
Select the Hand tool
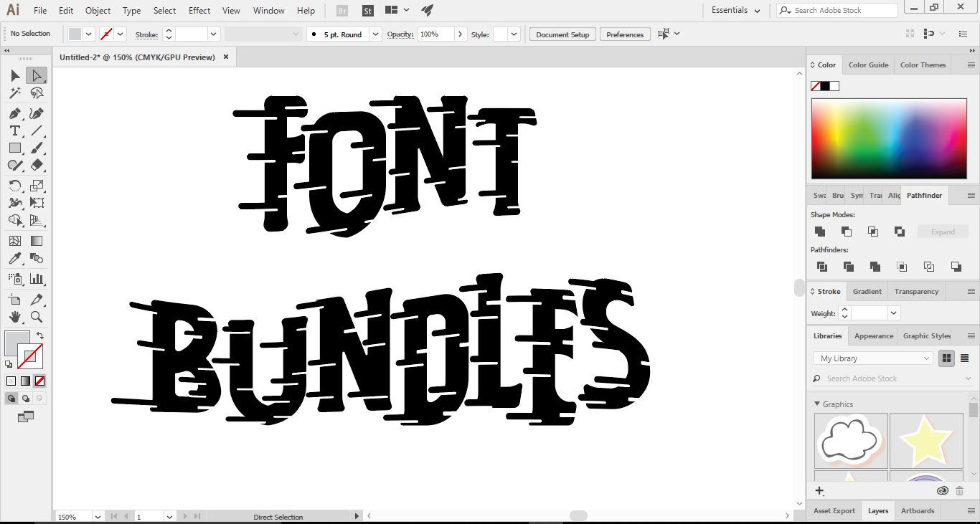tap(15, 317)
